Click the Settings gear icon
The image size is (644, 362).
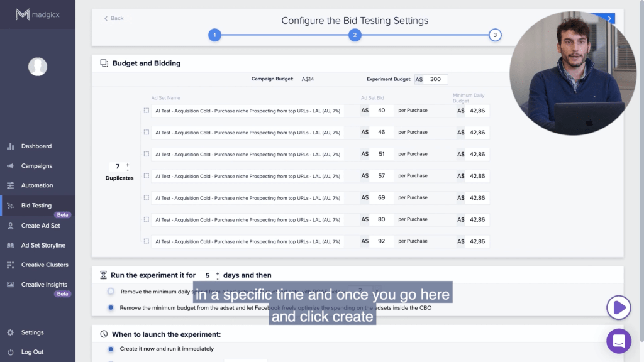coord(10,332)
